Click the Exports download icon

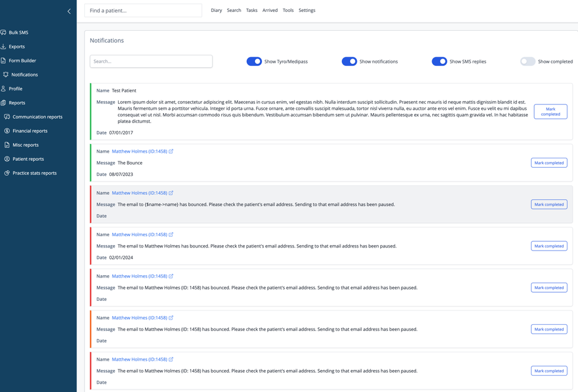tap(4, 46)
